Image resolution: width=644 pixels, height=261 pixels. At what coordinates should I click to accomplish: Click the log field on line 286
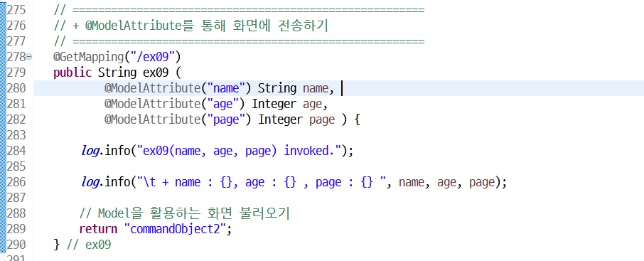point(90,181)
